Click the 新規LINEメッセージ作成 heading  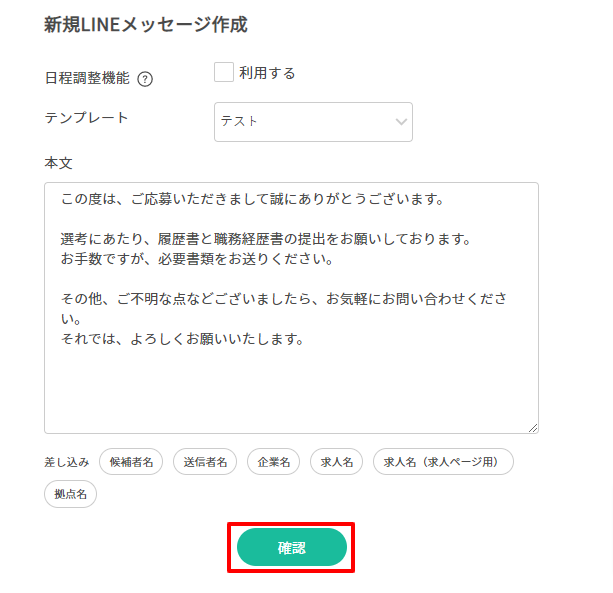[146, 25]
